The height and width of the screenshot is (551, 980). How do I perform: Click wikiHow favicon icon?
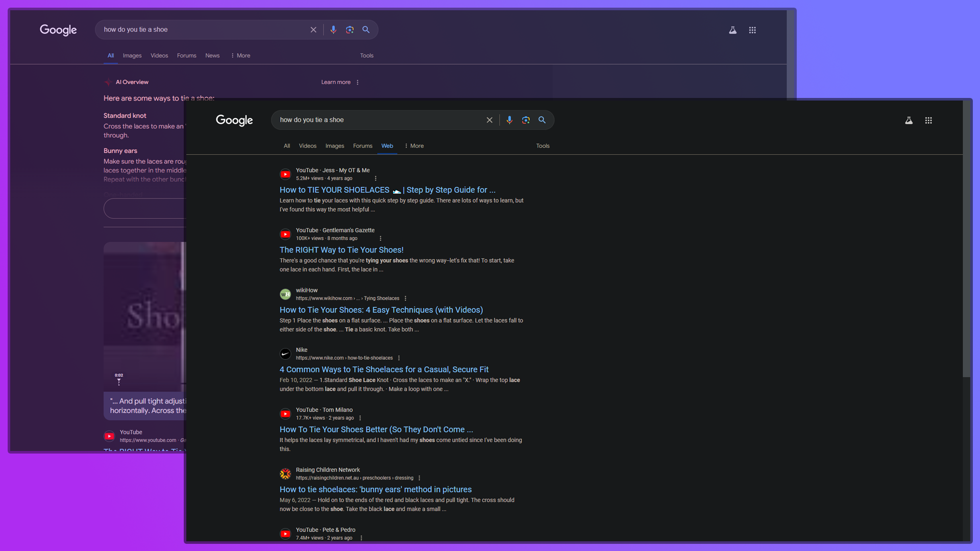coord(285,294)
